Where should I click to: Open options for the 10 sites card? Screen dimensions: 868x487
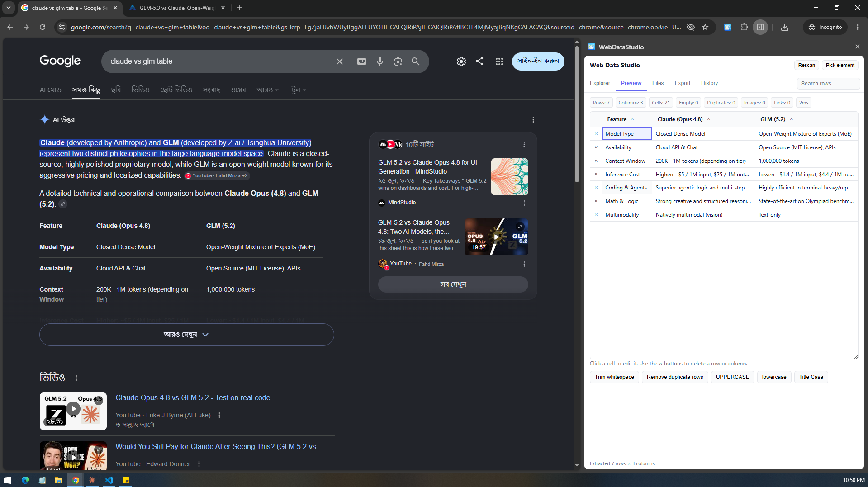(524, 144)
